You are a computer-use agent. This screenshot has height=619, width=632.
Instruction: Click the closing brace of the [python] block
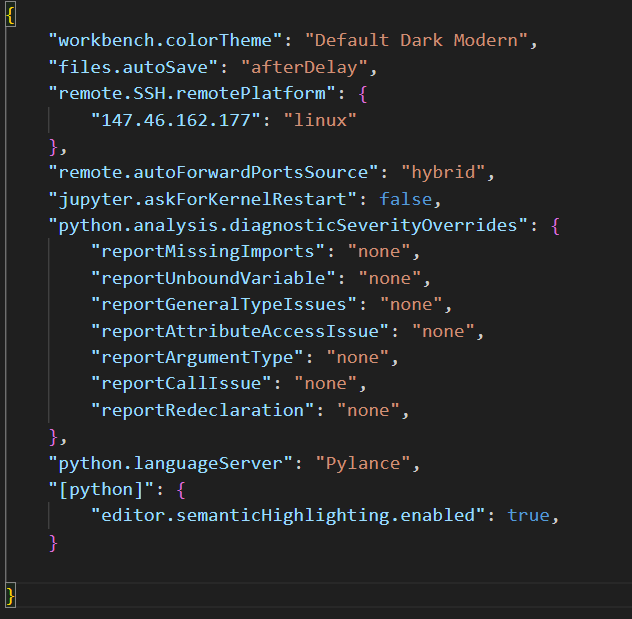pyautogui.click(x=53, y=543)
